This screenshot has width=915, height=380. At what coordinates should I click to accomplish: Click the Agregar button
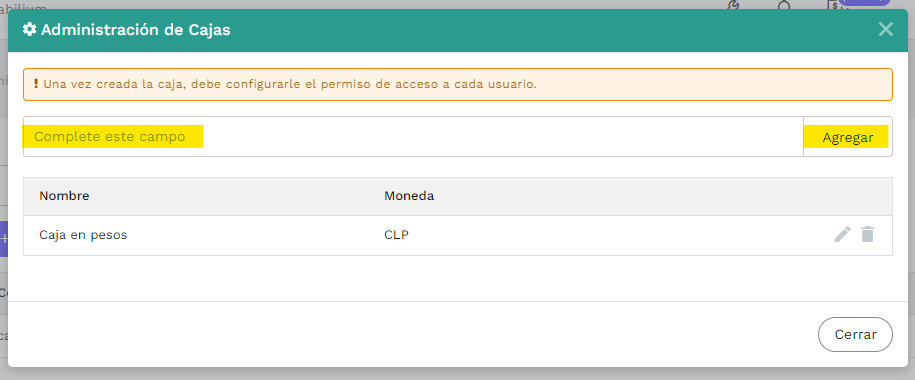tap(847, 137)
